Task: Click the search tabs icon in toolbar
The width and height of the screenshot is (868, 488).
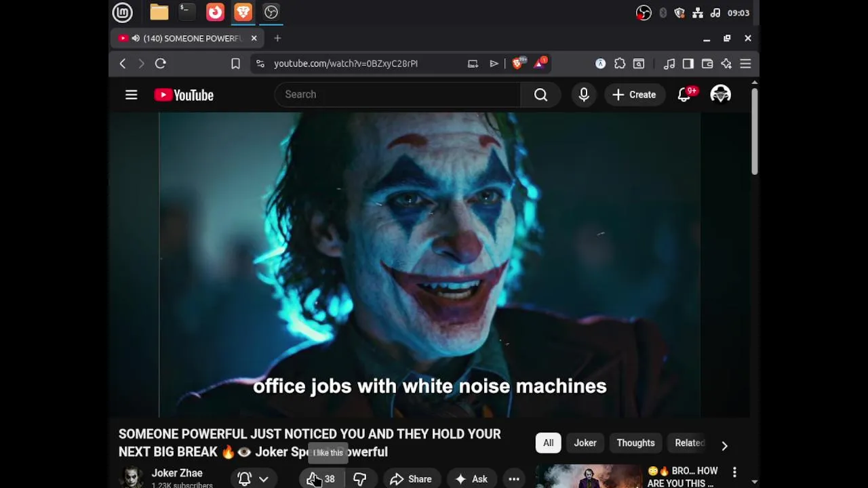Action: [639, 64]
